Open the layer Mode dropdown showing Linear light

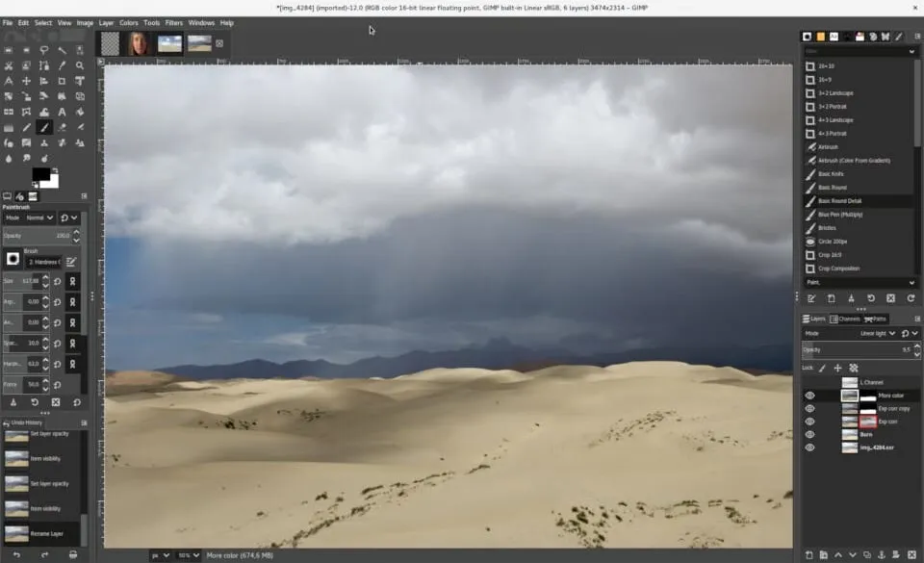click(876, 332)
